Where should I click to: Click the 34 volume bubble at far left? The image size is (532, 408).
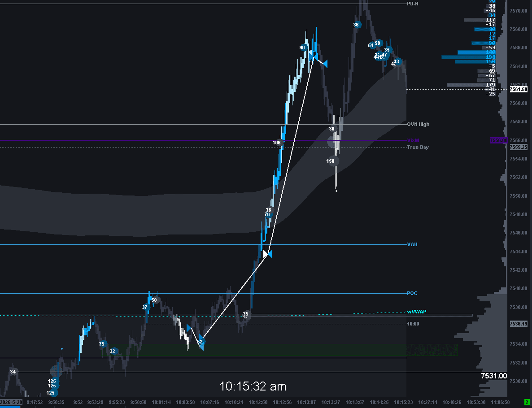pyautogui.click(x=13, y=372)
